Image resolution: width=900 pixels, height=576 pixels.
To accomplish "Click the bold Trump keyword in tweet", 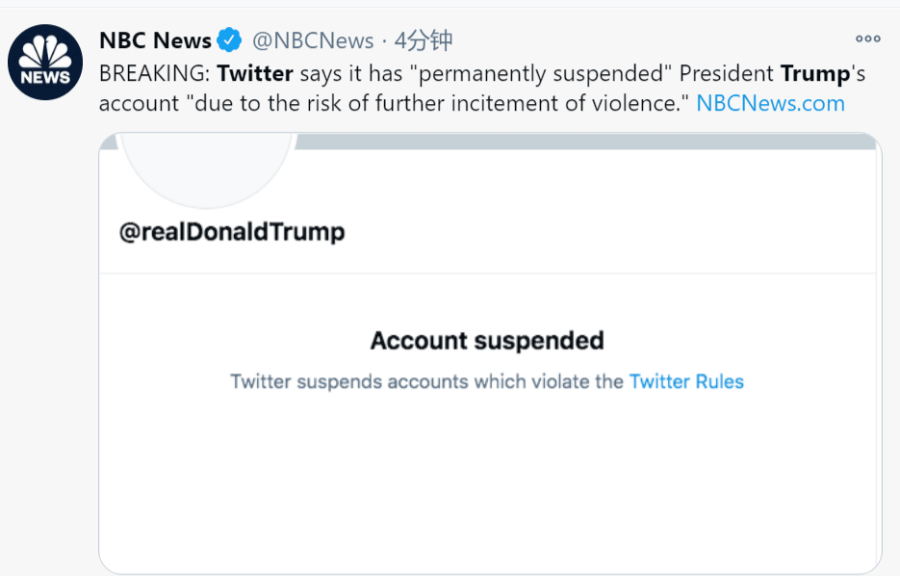I will click(x=815, y=74).
